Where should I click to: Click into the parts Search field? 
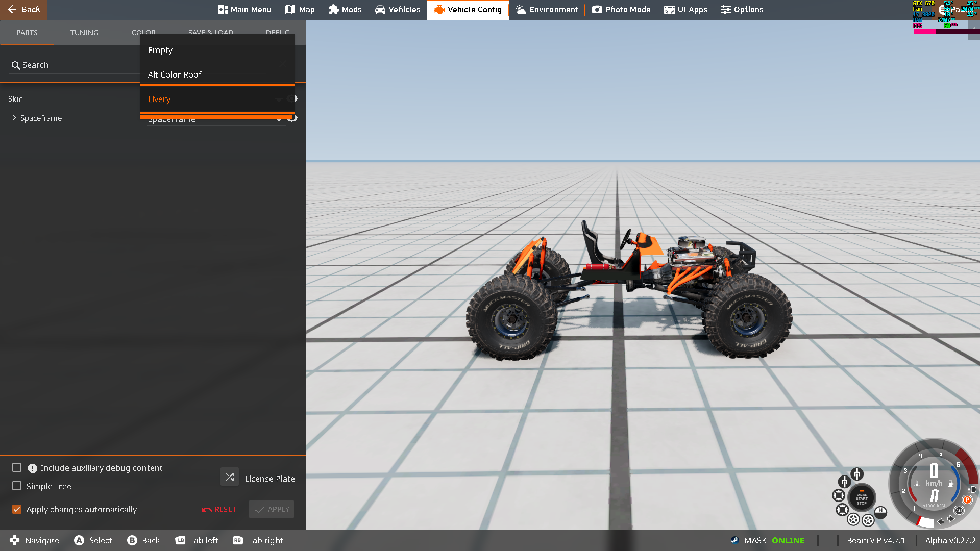click(76, 65)
